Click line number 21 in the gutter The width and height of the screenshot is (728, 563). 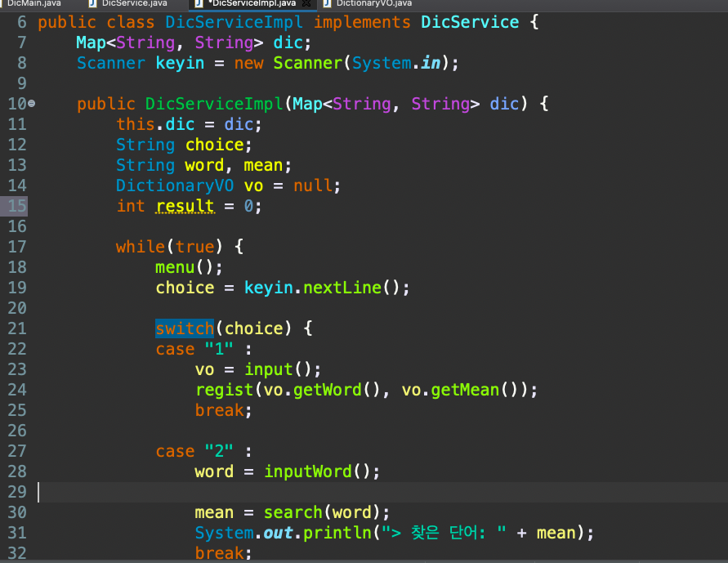coord(17,328)
